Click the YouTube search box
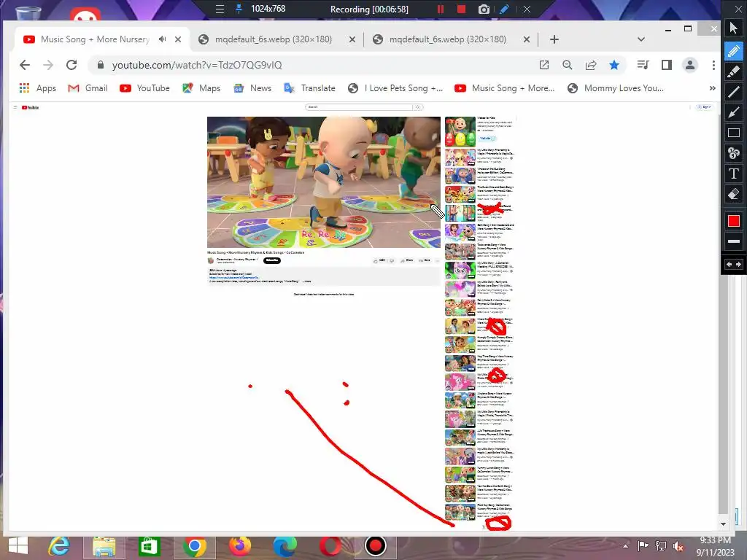This screenshot has height=560, width=747. (359, 107)
